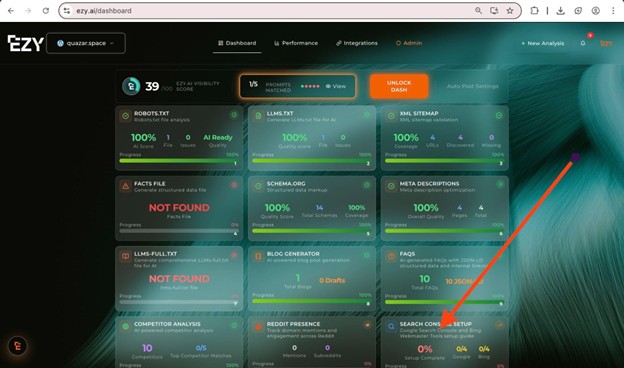Click the EZY logo in header

point(25,43)
